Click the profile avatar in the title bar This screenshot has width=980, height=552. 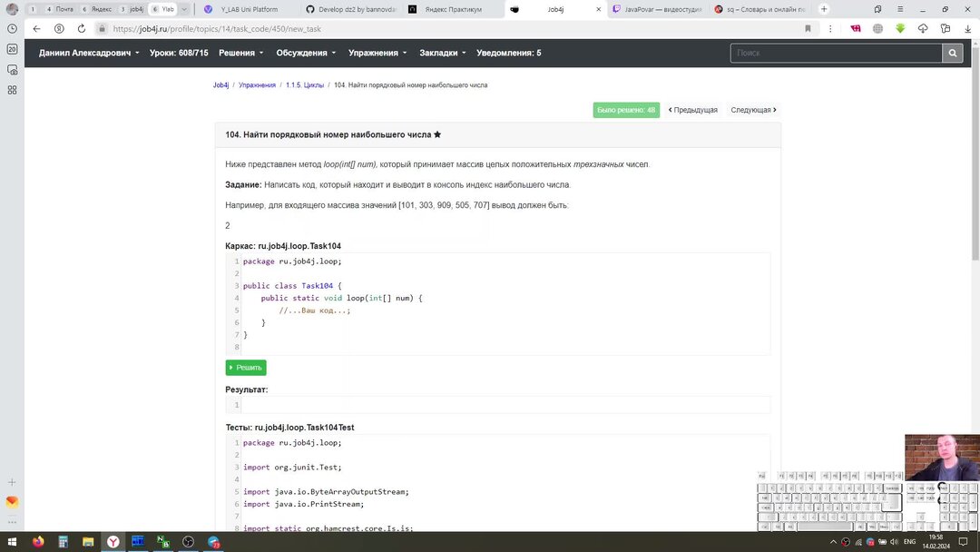(12, 9)
